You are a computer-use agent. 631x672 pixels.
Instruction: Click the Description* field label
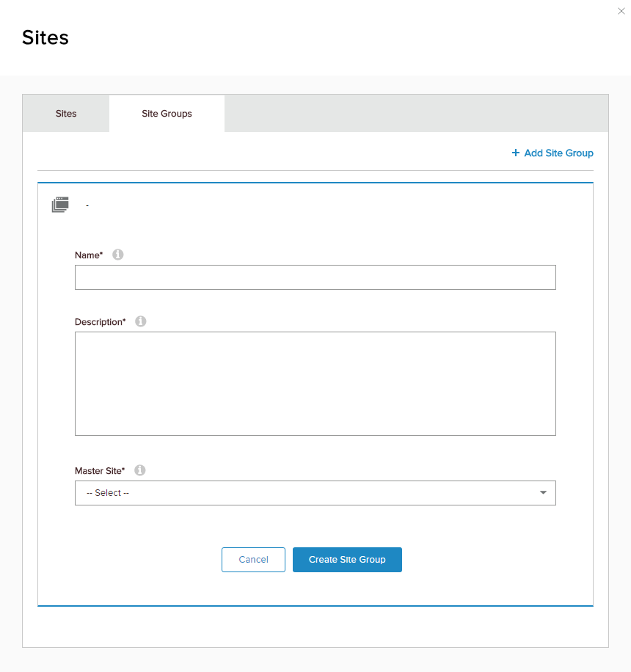pos(101,322)
